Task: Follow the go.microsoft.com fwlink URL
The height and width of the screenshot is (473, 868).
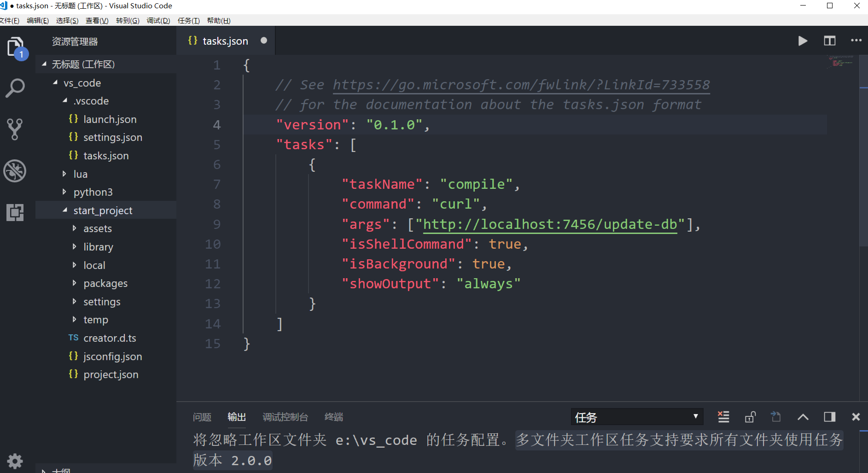Action: (521, 85)
